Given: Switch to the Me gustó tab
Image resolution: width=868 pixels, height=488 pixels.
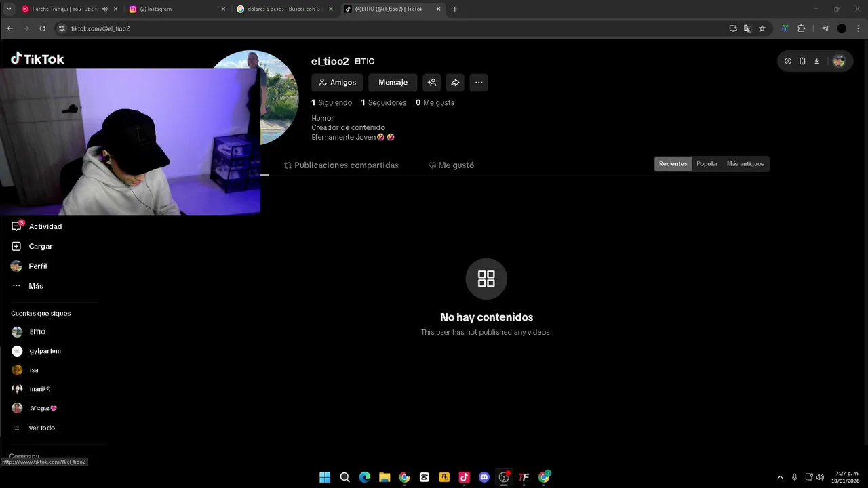Looking at the screenshot, I should click(451, 165).
